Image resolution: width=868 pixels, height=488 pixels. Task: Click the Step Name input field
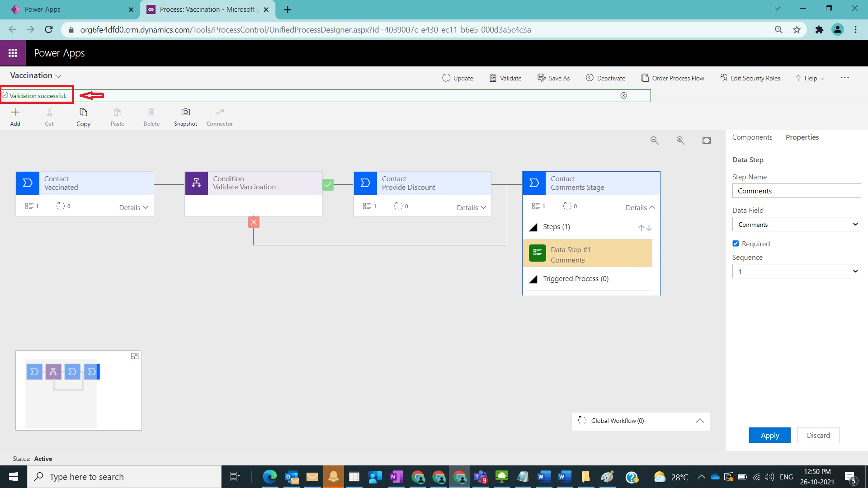(796, 191)
